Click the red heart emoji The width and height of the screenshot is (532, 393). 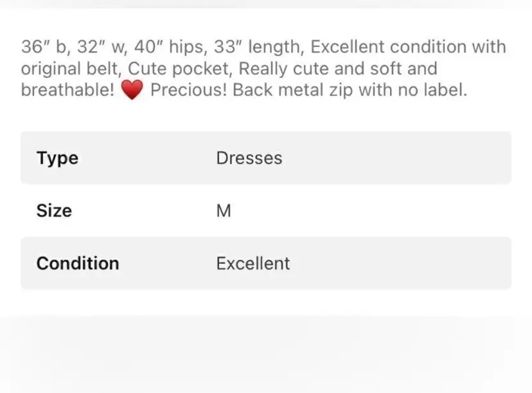pyautogui.click(x=131, y=91)
